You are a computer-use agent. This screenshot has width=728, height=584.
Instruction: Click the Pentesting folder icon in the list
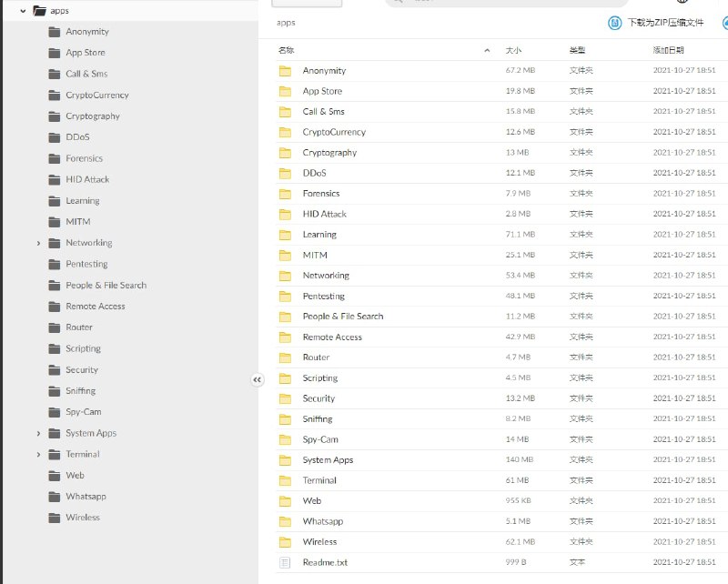point(284,296)
